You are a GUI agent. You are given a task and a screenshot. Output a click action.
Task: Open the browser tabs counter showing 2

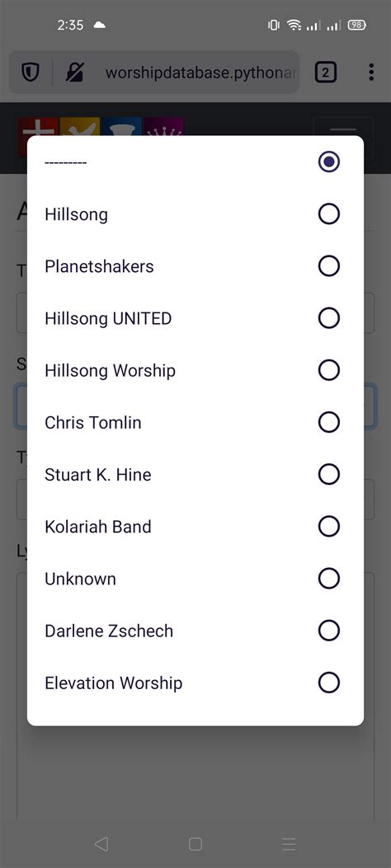[326, 72]
